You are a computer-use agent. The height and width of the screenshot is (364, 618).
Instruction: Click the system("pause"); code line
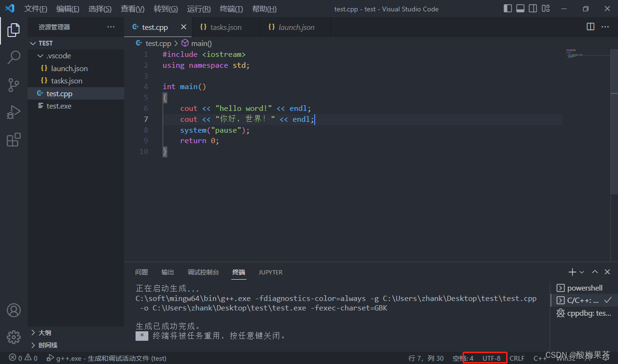pos(215,130)
